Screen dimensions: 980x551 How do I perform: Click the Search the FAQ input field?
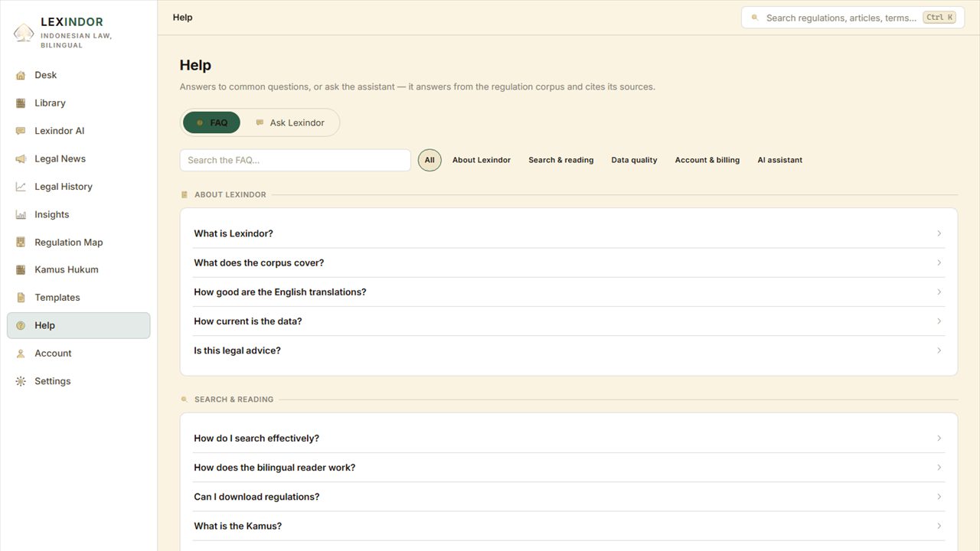click(x=296, y=160)
